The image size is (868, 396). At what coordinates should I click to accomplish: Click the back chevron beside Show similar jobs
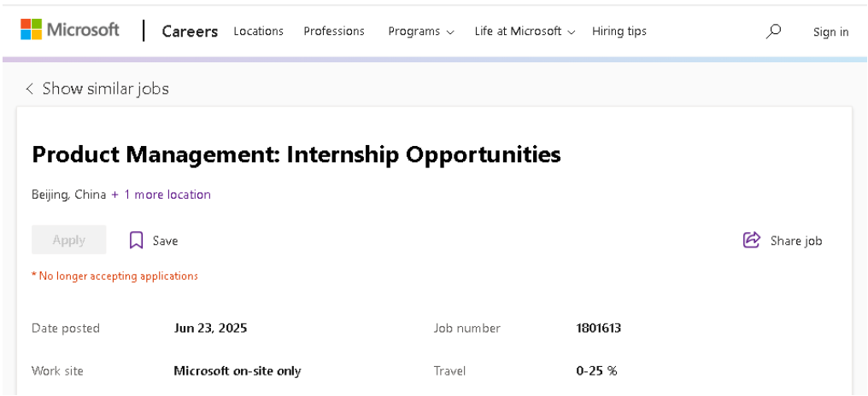pyautogui.click(x=29, y=89)
